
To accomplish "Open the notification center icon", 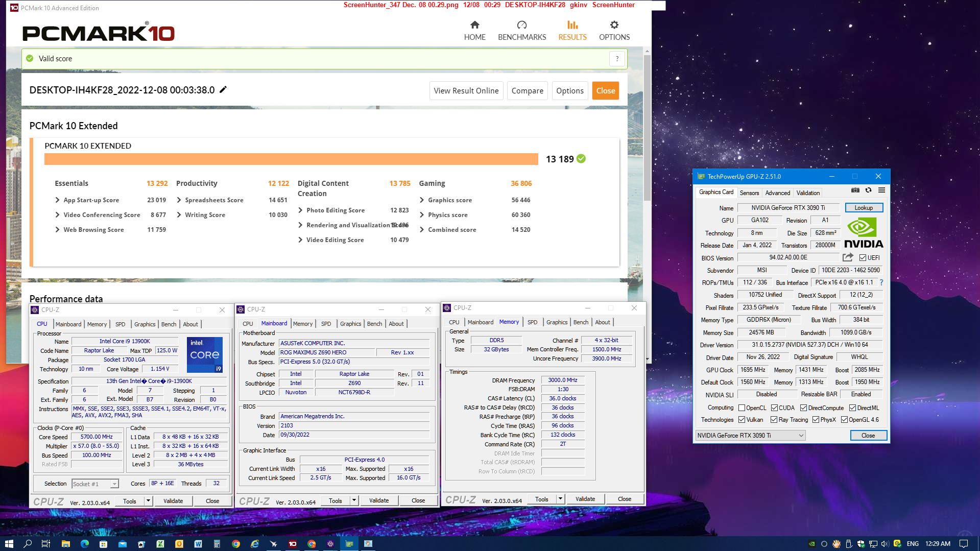I will pos(964,543).
